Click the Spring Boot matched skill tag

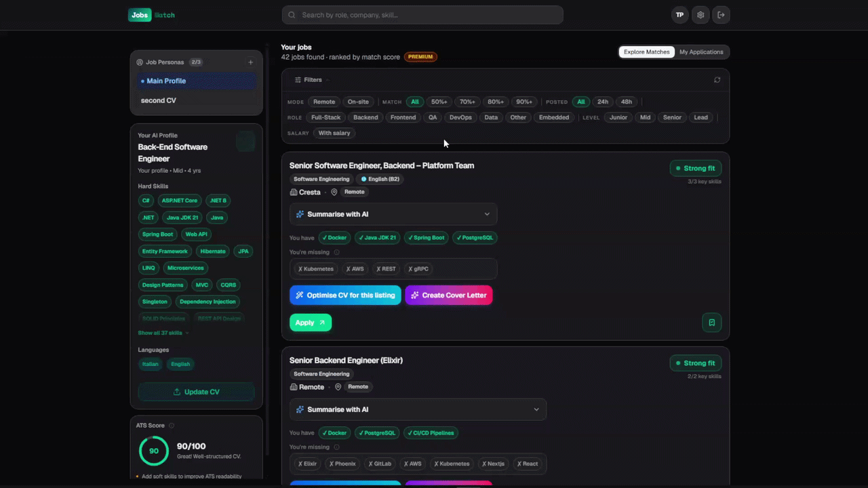[x=427, y=238]
